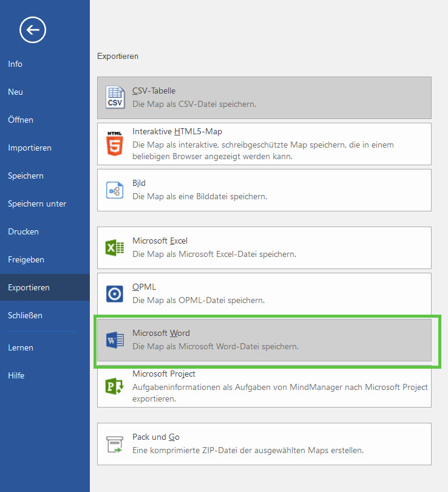
Task: Choose Öffnen from the sidebar
Action: pyautogui.click(x=21, y=120)
